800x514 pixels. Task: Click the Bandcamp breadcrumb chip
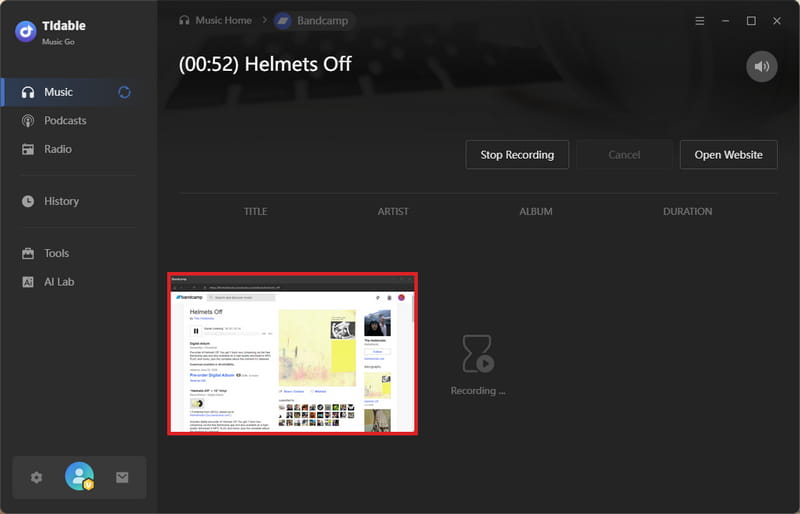pos(313,21)
